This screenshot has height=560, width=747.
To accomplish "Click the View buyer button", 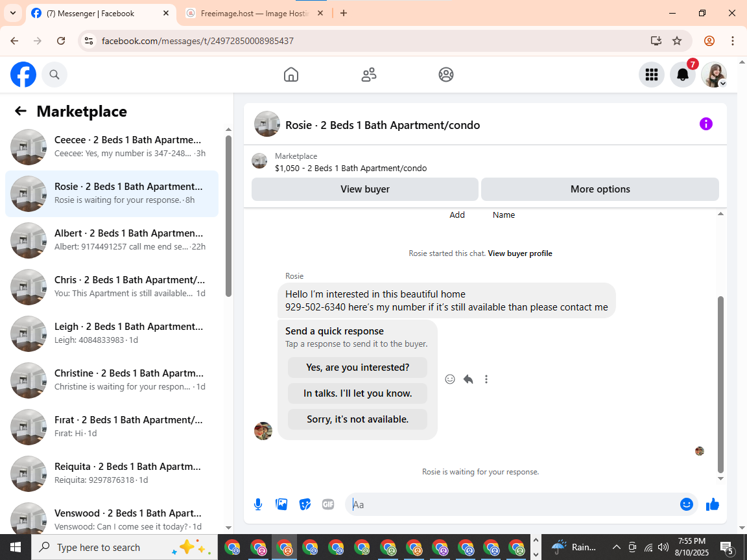I will (x=365, y=189).
